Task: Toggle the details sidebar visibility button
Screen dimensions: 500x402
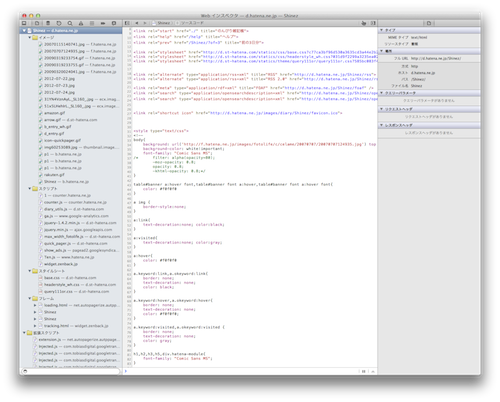Action: (373, 23)
